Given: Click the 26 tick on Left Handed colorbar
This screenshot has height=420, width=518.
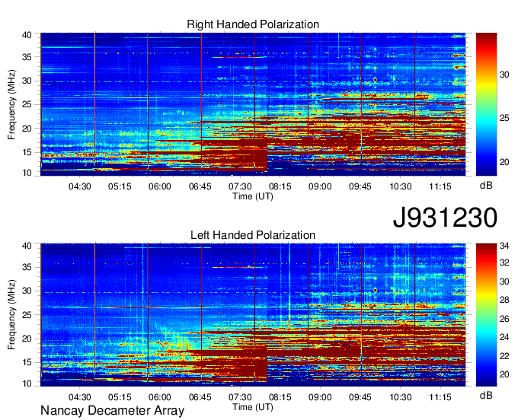Looking at the screenshot, I should (504, 319).
